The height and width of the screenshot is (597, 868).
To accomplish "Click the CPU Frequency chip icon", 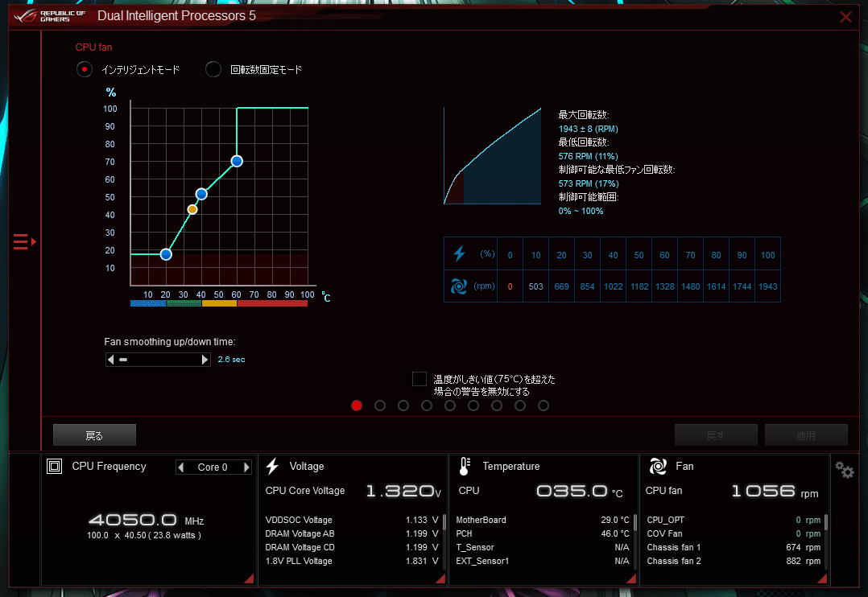I will coord(54,467).
